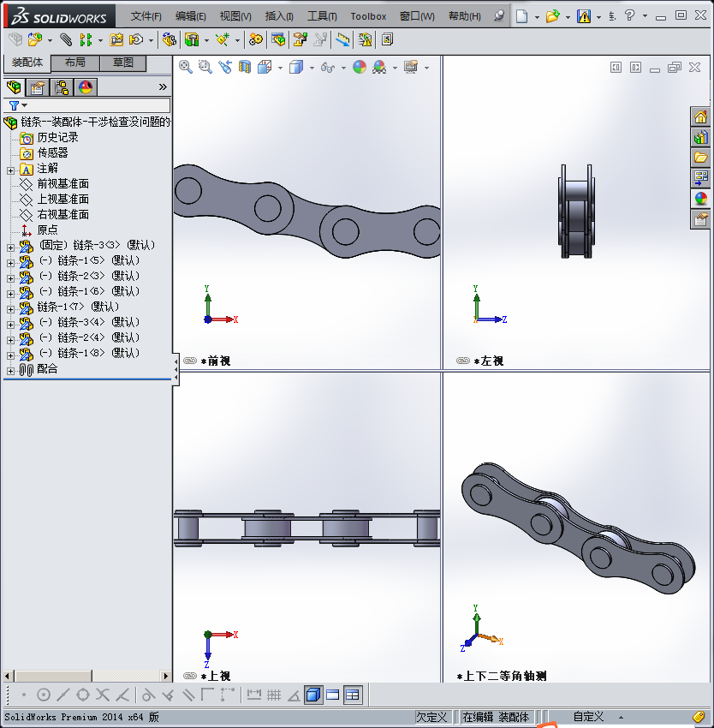Open Appearances task pane color ball

[x=700, y=199]
